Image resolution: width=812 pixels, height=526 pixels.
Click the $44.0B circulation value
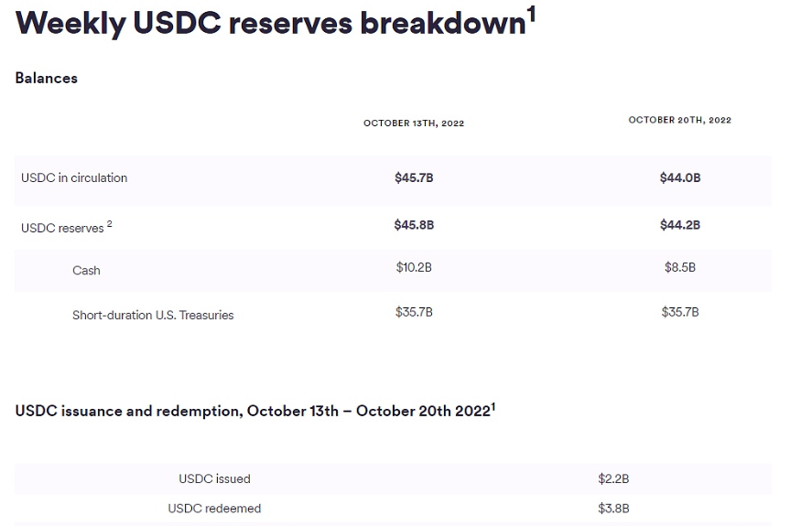(680, 177)
